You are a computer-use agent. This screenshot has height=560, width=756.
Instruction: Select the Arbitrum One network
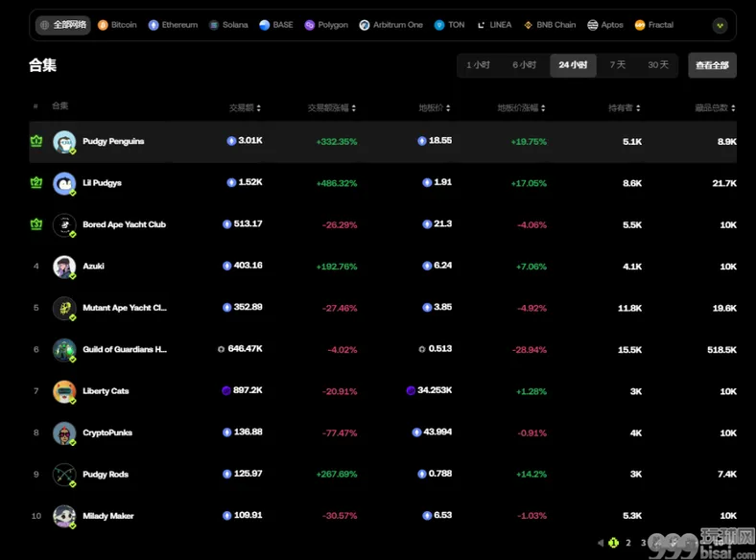coord(391,25)
